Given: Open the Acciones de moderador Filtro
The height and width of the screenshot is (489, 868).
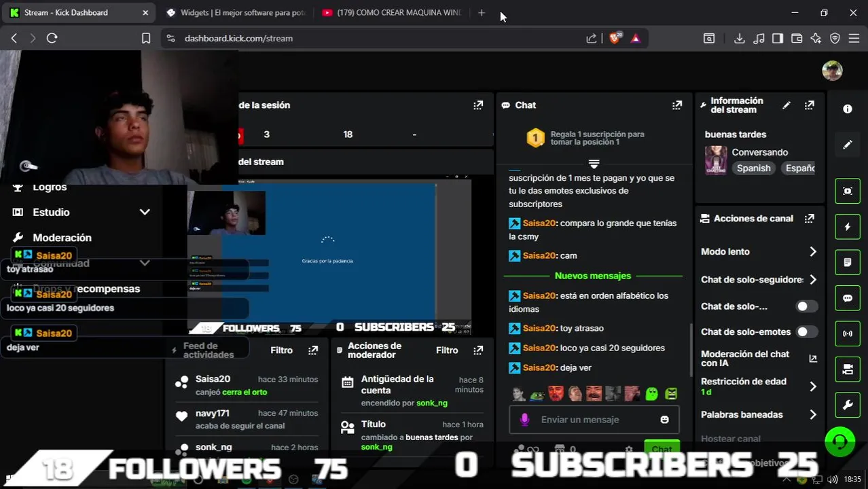Looking at the screenshot, I should pos(447,350).
